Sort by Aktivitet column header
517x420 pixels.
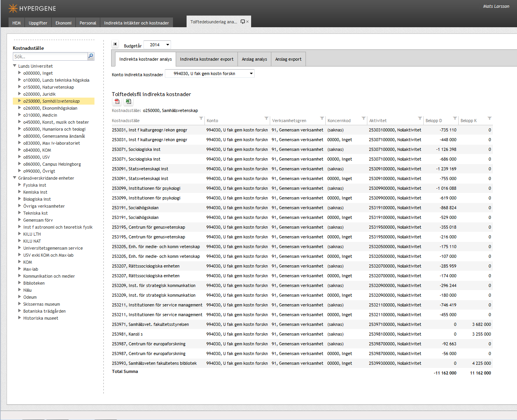click(378, 121)
